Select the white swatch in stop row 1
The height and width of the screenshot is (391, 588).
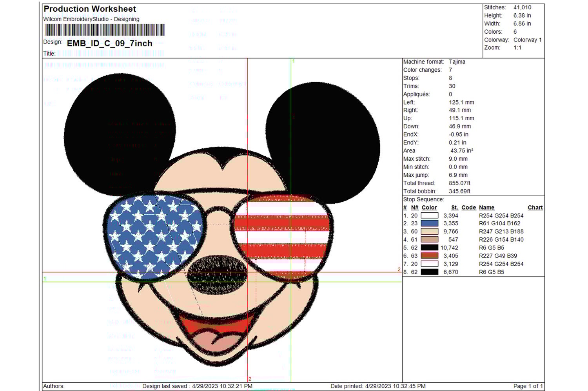pyautogui.click(x=429, y=215)
